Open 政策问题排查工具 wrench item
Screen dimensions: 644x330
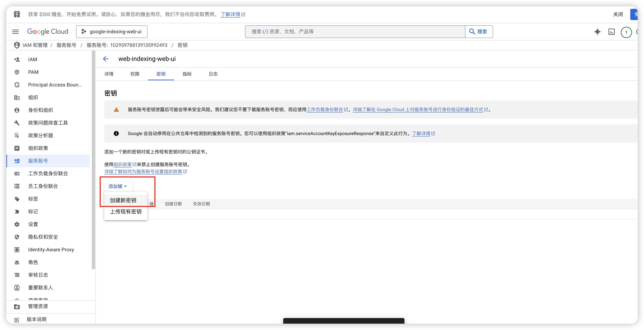pos(48,123)
